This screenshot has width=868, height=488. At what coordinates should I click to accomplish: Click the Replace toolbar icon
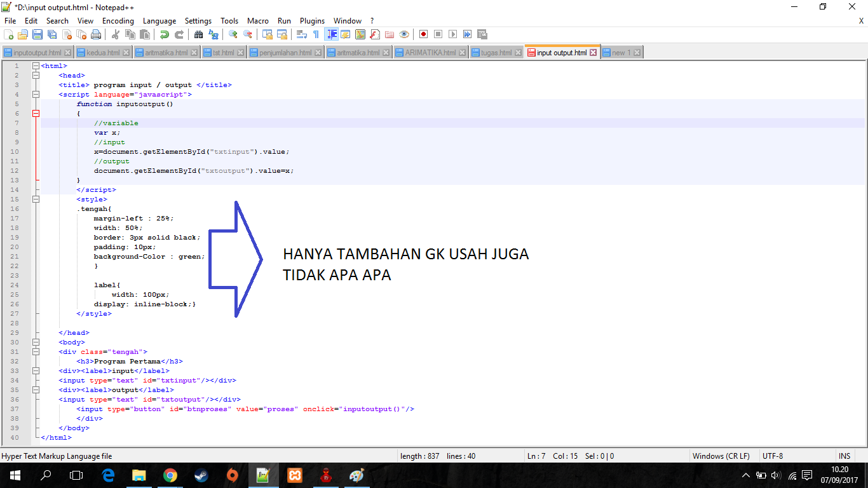(x=214, y=34)
